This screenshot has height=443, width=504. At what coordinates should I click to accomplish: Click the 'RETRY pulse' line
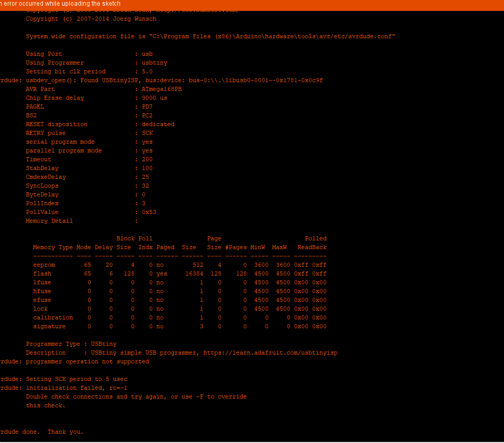tap(90, 133)
